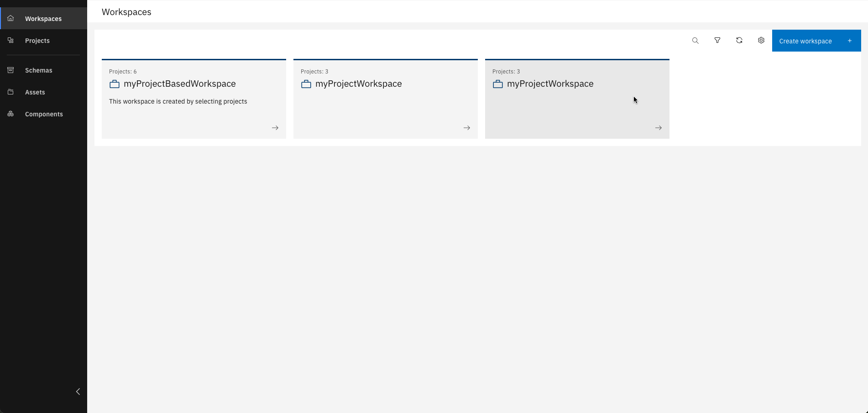The width and height of the screenshot is (868, 413).
Task: Select Workspaces in the side navigation
Action: point(43,19)
